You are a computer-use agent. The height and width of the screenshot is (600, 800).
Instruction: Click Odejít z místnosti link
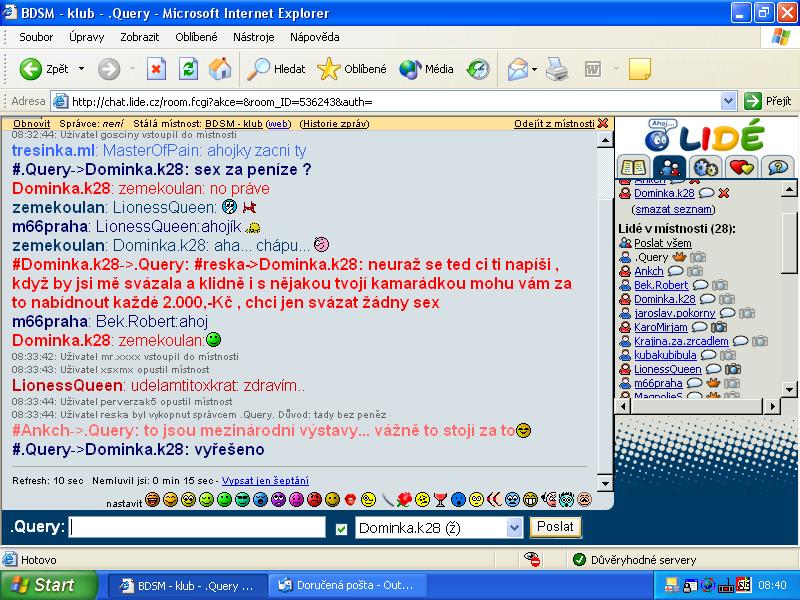pos(554,123)
